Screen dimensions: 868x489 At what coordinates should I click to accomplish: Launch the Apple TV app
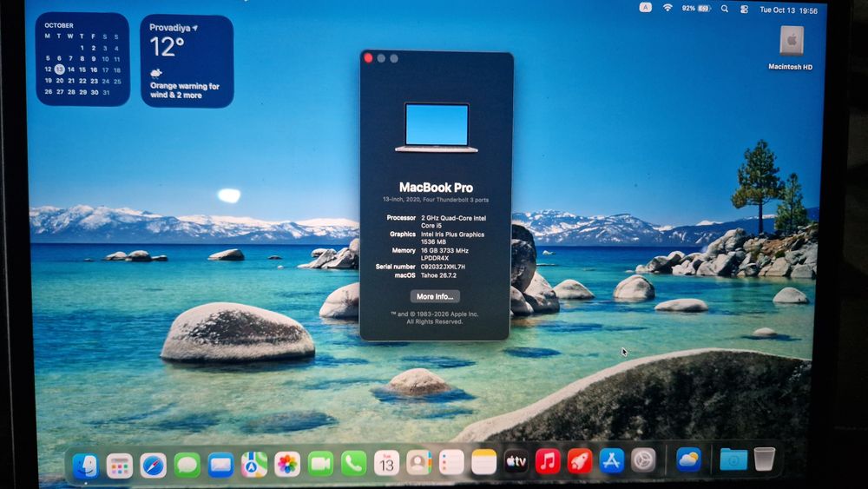click(x=516, y=461)
